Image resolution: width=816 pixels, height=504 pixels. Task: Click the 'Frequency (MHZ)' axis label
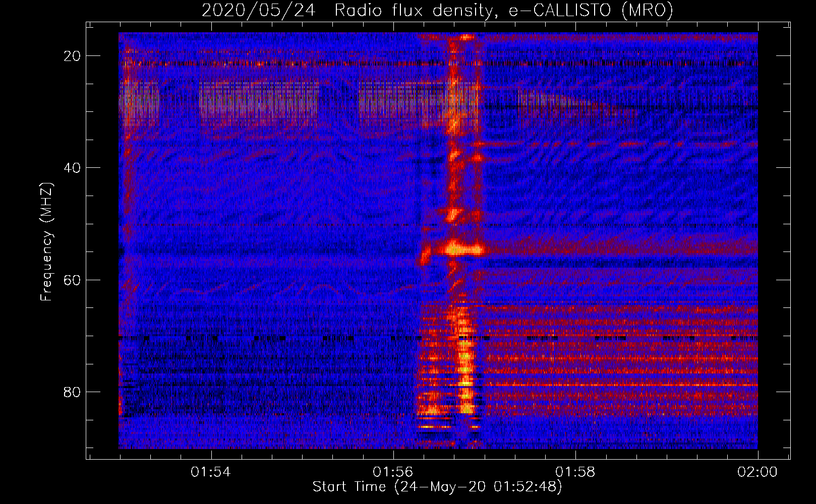pyautogui.click(x=46, y=242)
